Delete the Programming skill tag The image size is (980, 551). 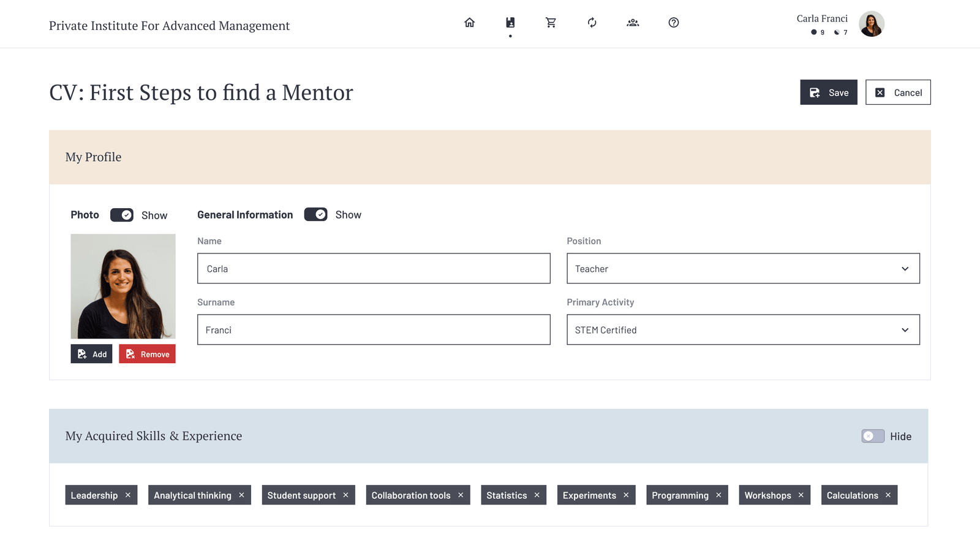click(x=718, y=495)
